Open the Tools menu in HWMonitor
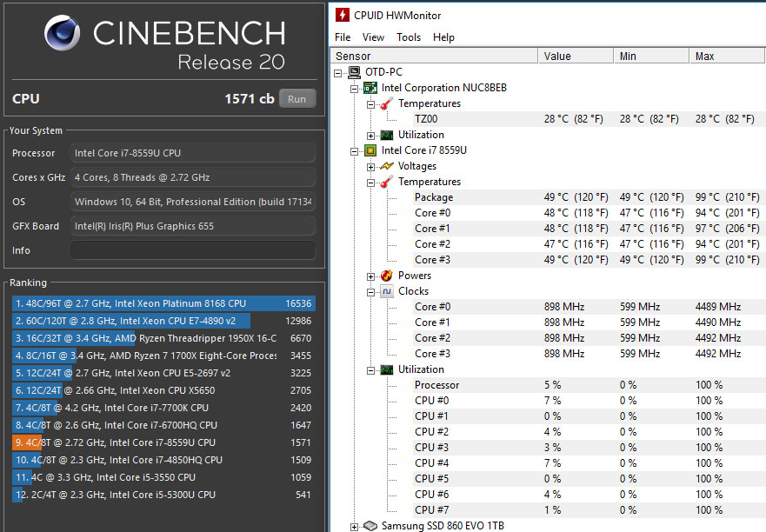This screenshot has width=766, height=532. (409, 37)
